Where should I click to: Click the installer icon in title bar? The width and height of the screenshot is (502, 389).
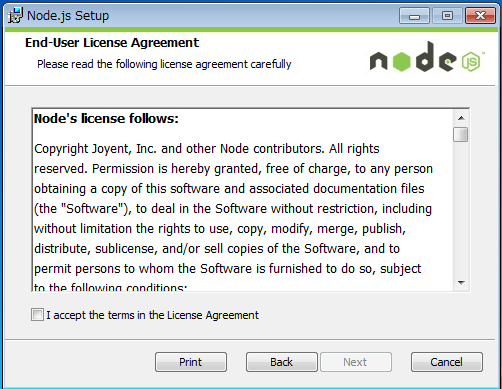coord(15,15)
